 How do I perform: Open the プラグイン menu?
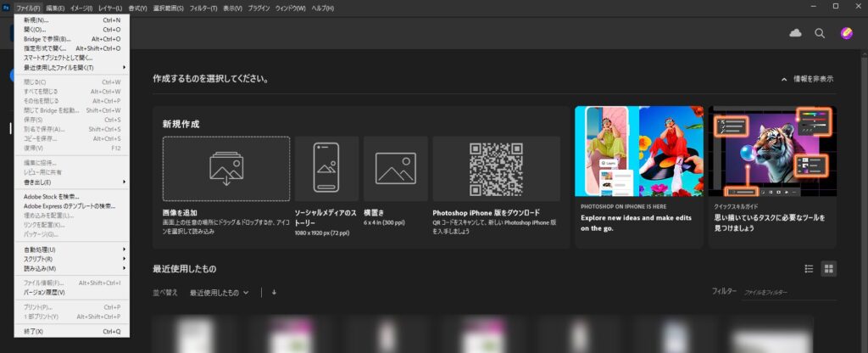(259, 8)
